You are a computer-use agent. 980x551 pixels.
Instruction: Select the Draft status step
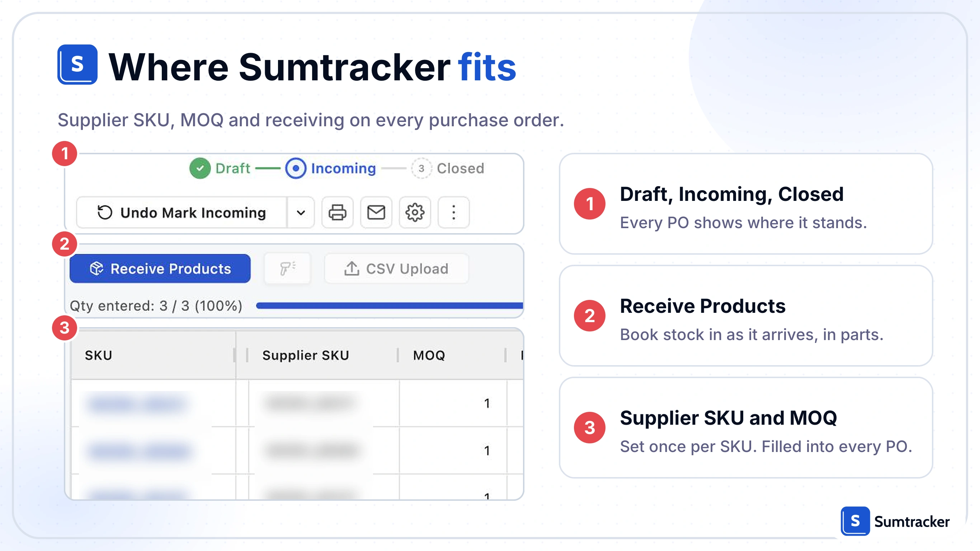220,168
